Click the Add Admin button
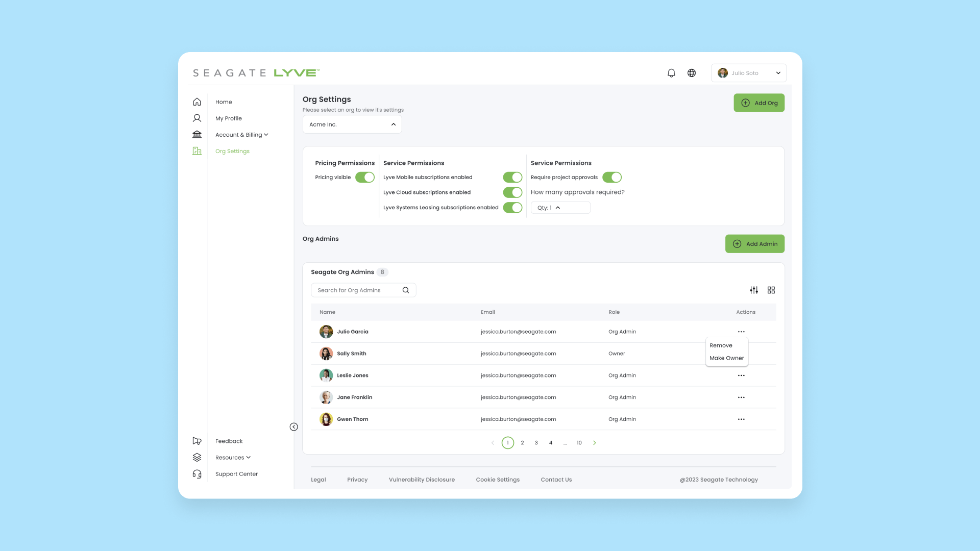Screen dimensions: 980x551 [754, 243]
